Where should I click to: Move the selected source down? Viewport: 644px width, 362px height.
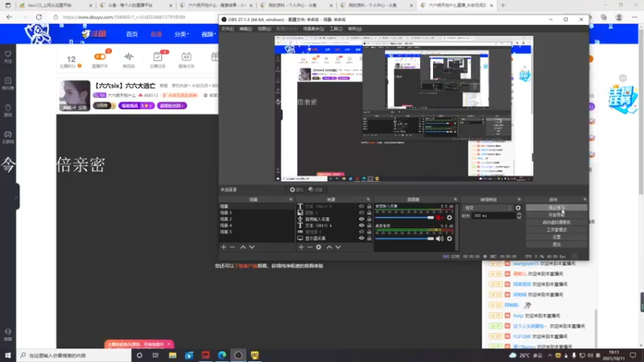(338, 247)
